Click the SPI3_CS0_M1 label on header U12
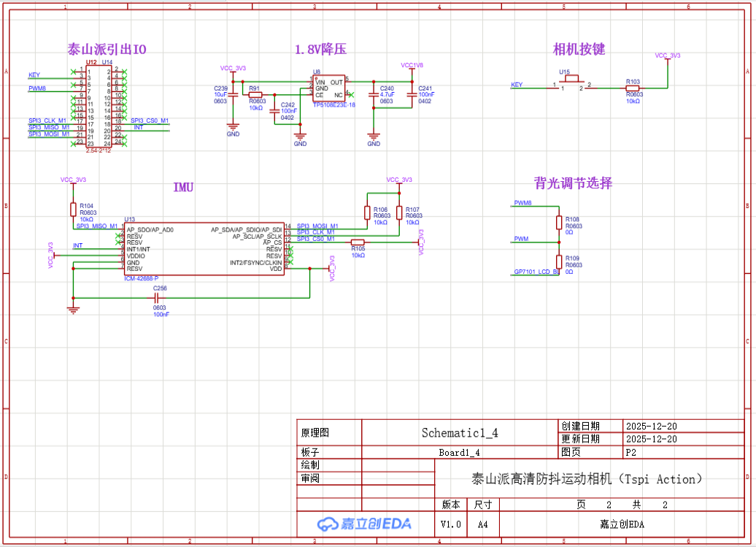The width and height of the screenshot is (756, 547). [150, 120]
